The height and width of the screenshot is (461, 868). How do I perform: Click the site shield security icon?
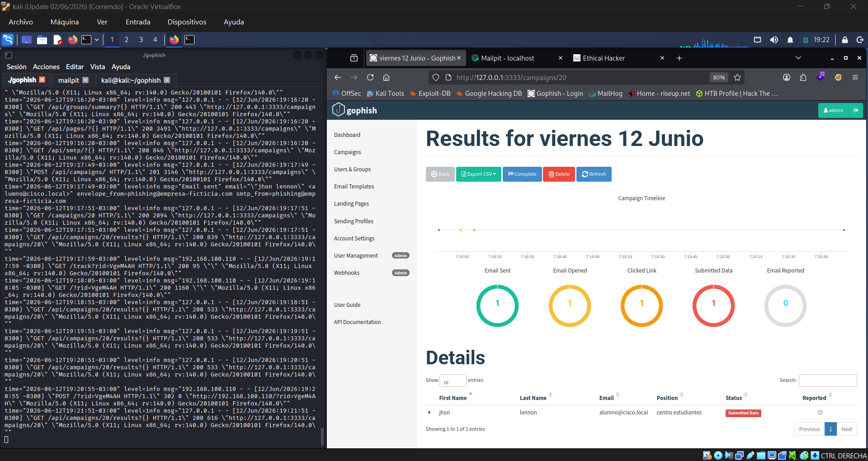pos(436,77)
